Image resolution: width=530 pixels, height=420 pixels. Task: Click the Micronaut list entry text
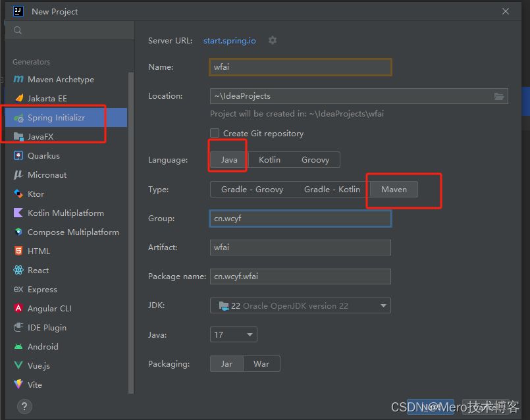[47, 175]
